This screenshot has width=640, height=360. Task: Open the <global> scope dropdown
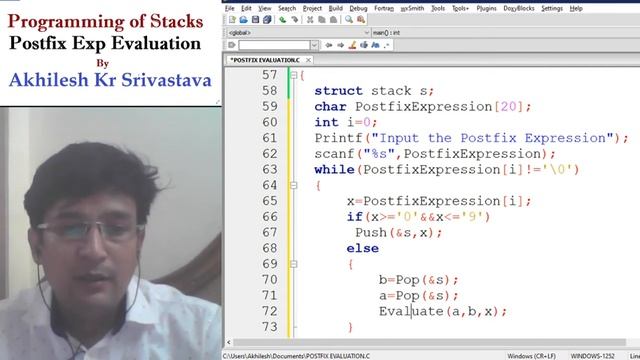[298, 32]
